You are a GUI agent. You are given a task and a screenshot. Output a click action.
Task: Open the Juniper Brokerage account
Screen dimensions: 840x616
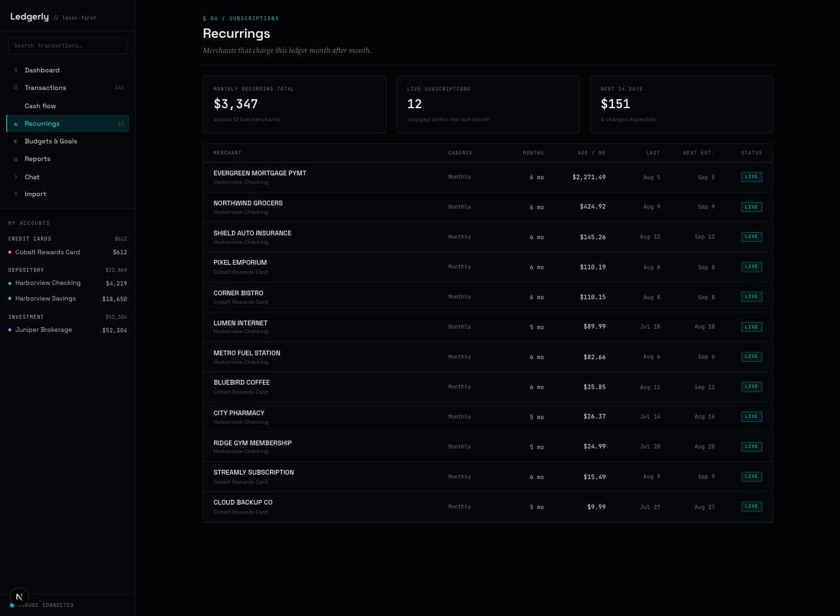68,330
